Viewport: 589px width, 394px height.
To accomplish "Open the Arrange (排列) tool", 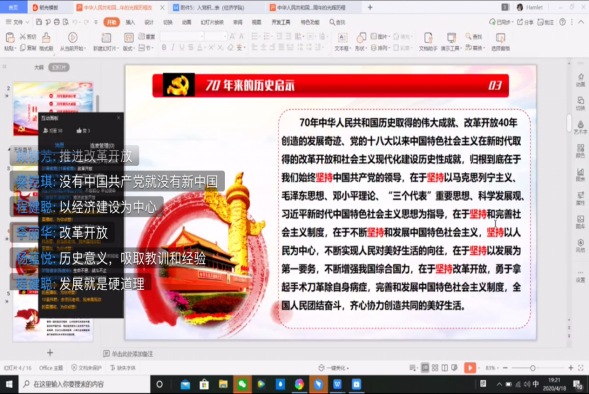I will (379, 48).
